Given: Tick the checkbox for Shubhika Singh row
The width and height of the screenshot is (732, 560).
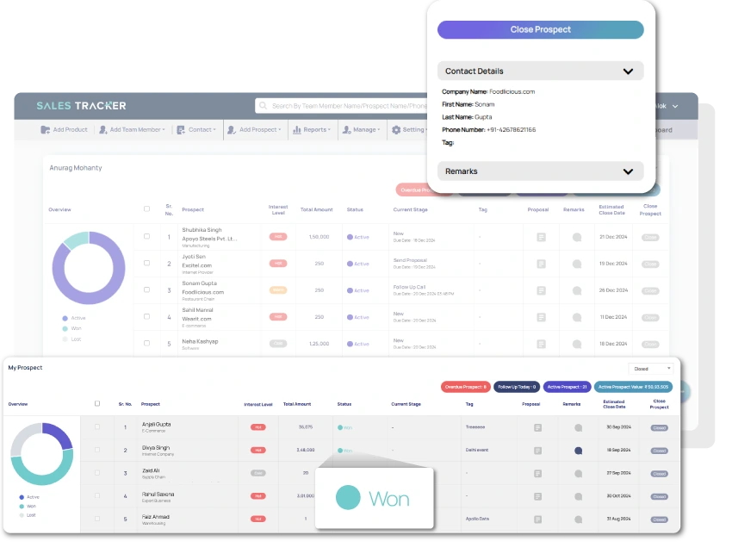Looking at the screenshot, I should [146, 236].
